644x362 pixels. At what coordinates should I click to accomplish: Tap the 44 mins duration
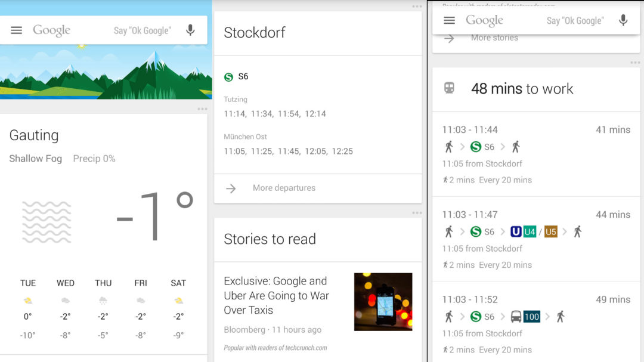coord(613,215)
